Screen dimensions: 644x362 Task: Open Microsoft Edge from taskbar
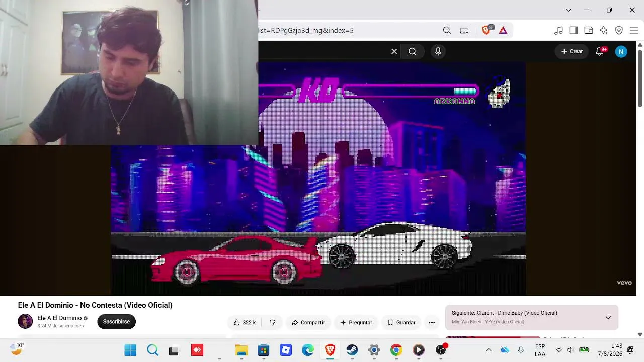[x=308, y=350]
